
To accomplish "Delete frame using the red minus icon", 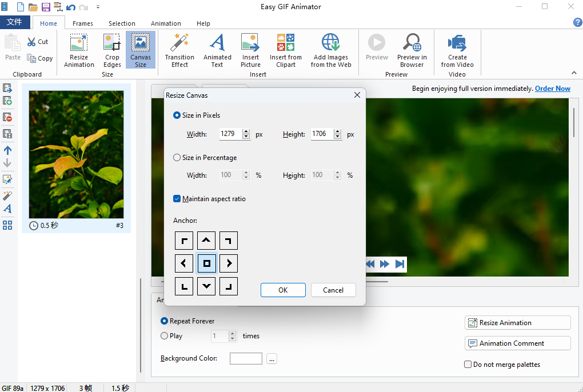I will [x=7, y=117].
